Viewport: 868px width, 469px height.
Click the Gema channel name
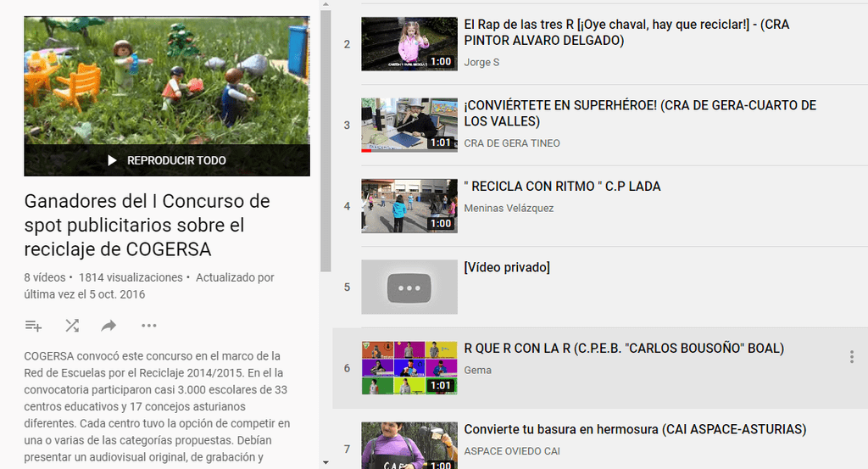477,371
